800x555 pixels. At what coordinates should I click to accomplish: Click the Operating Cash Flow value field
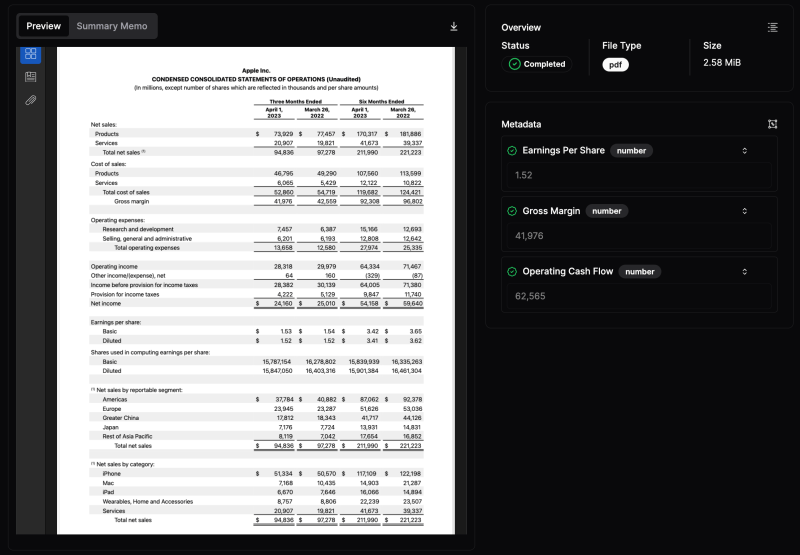click(x=640, y=296)
